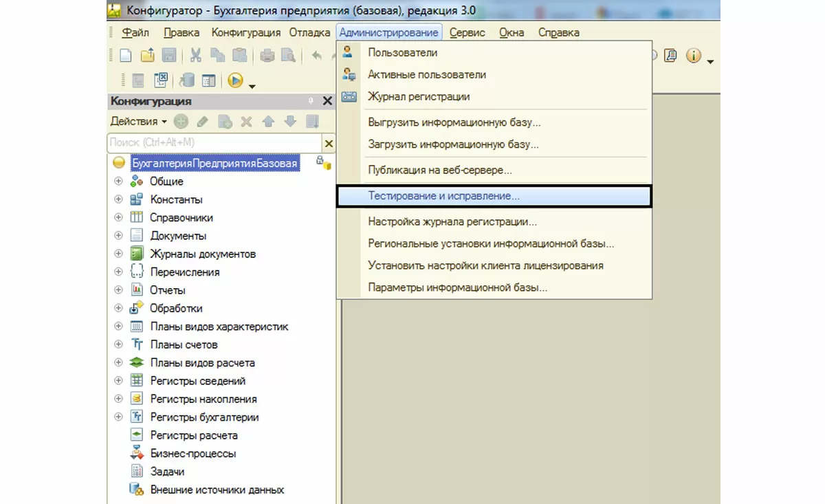Expand the Перечисления tree node
This screenshot has width=825, height=504.
click(118, 272)
